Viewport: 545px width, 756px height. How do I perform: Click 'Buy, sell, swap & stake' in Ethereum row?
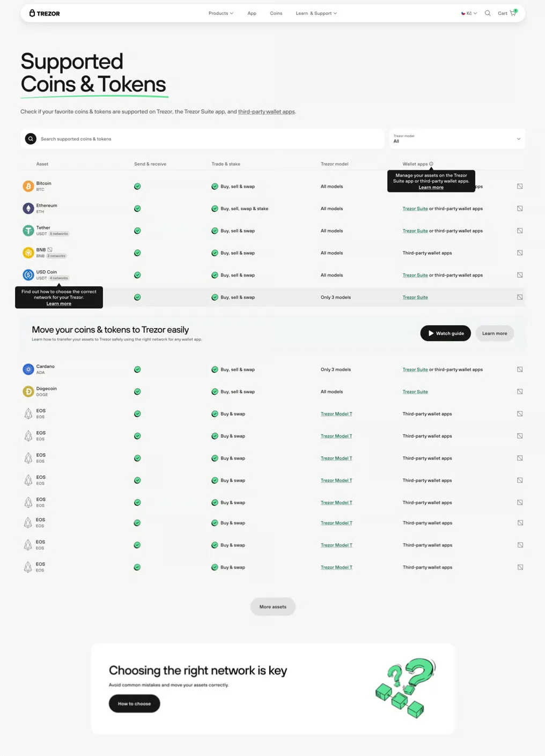click(x=245, y=209)
